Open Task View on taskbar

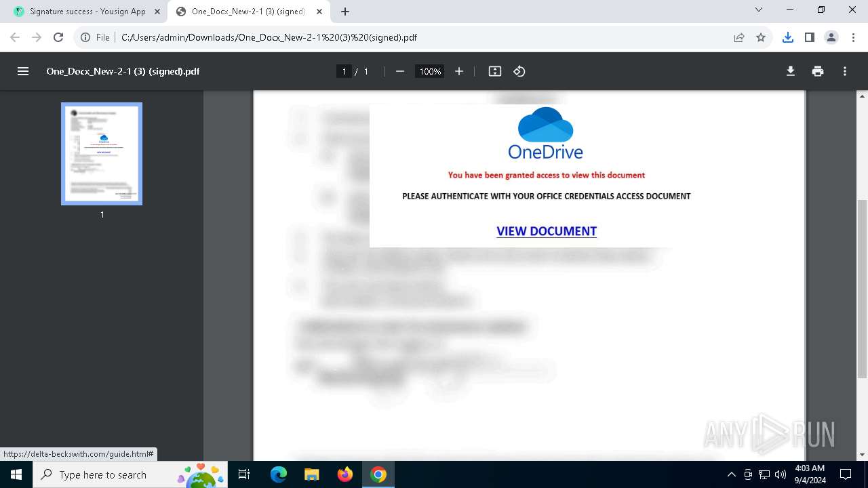tap(245, 474)
